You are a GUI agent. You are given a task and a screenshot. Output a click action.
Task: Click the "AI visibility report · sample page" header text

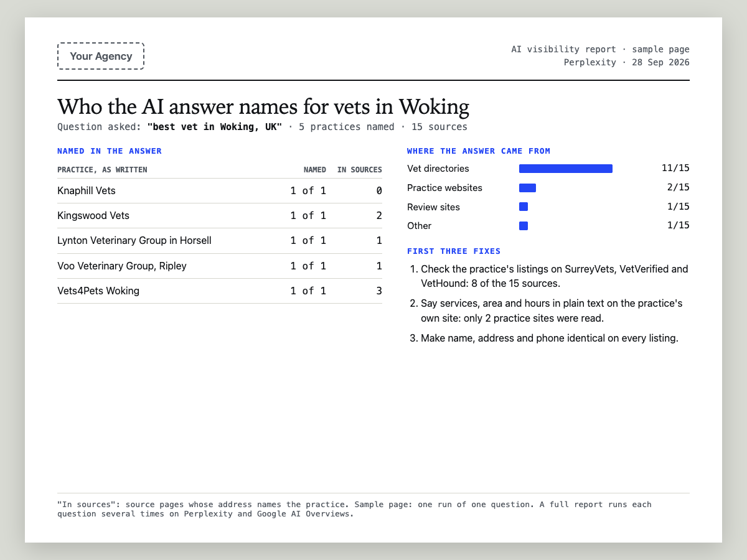coord(600,49)
